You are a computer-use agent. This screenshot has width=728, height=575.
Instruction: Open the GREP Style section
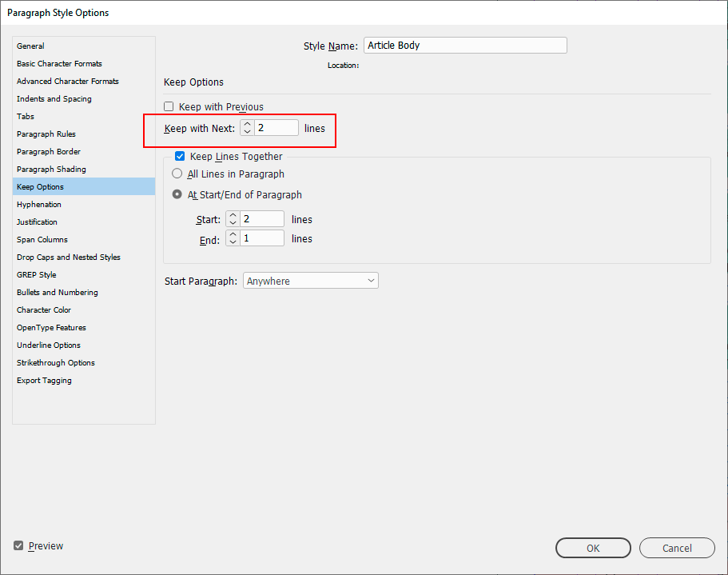pyautogui.click(x=36, y=274)
